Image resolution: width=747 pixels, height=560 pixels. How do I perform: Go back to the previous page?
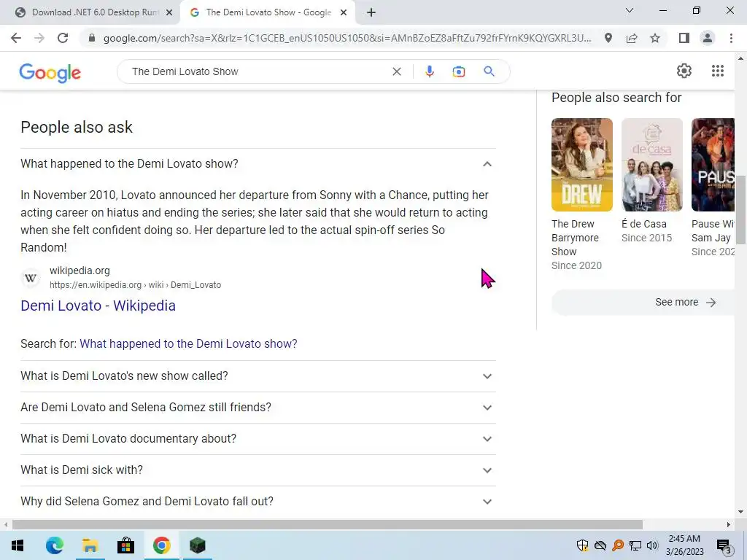[16, 38]
